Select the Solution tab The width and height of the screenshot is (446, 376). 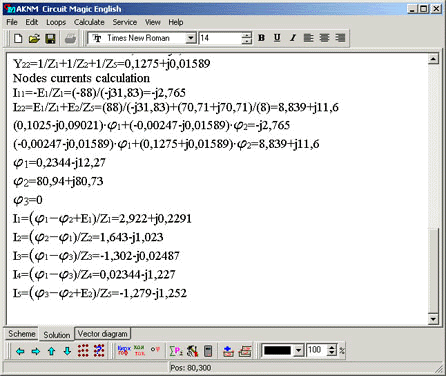coord(57,335)
